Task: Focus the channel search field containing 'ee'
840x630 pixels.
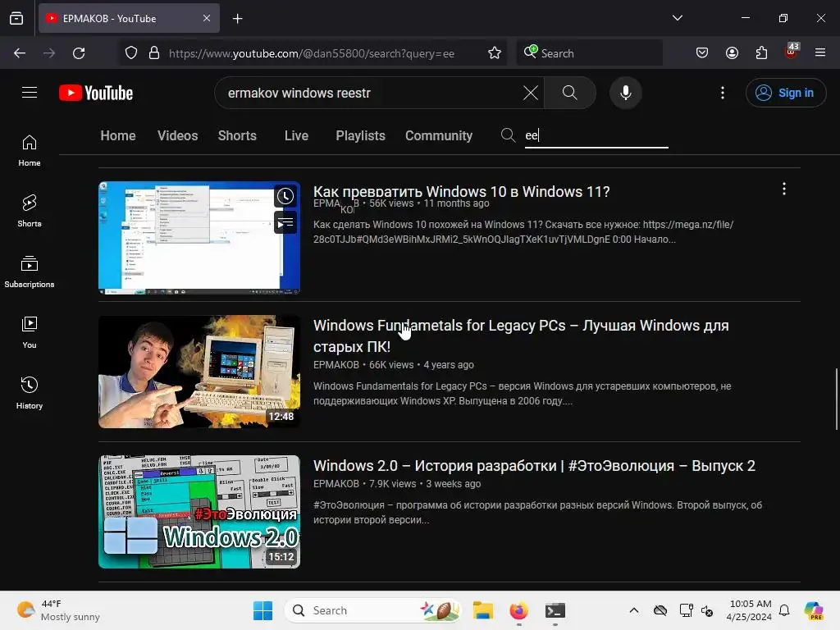Action: click(x=596, y=135)
